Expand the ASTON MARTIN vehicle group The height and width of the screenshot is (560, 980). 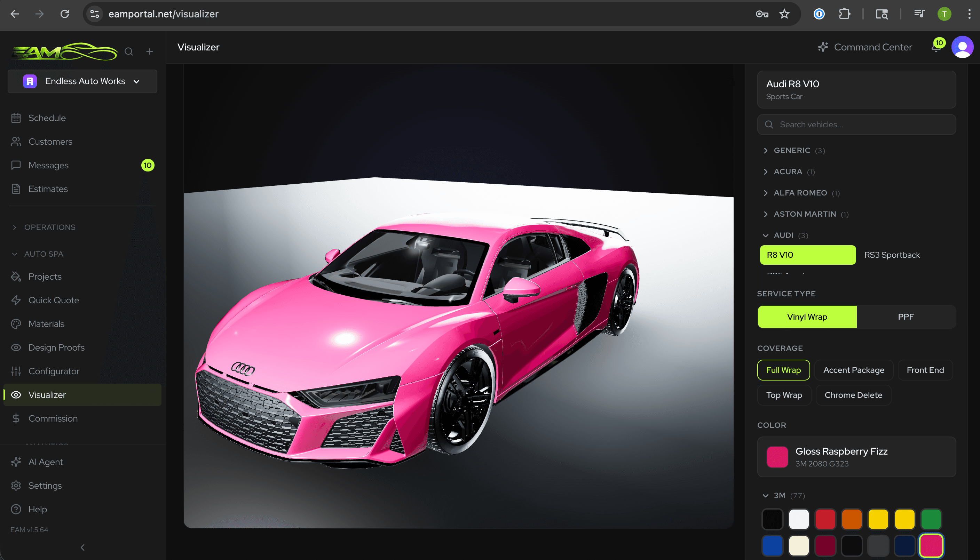click(806, 214)
